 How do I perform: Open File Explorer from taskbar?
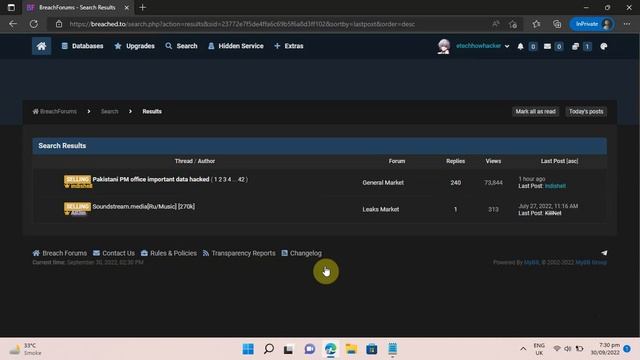click(351, 349)
